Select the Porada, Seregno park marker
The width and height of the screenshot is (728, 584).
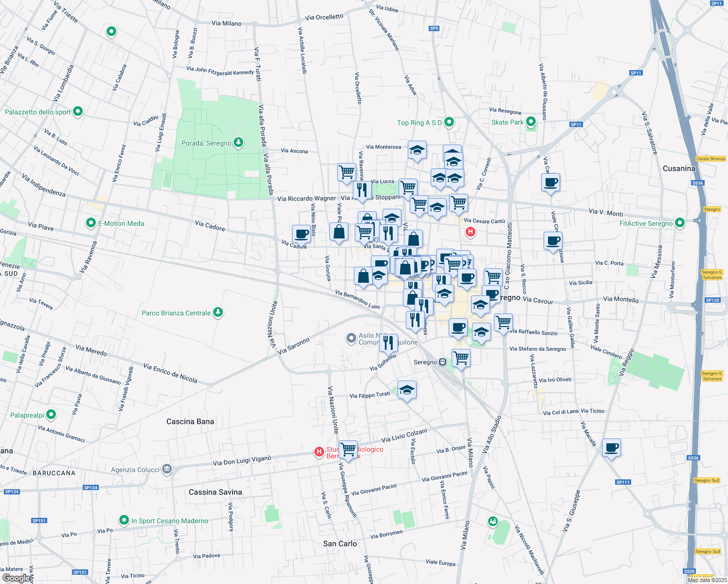coord(238,143)
